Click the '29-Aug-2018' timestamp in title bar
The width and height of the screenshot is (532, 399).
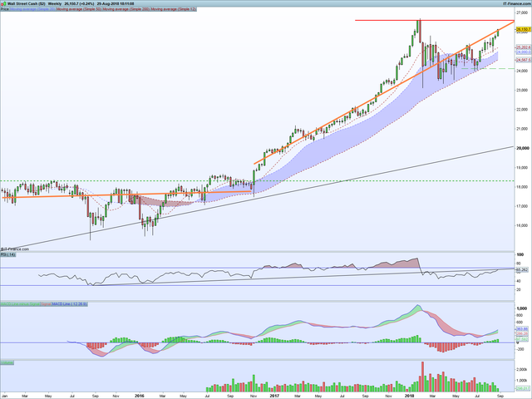point(106,3)
